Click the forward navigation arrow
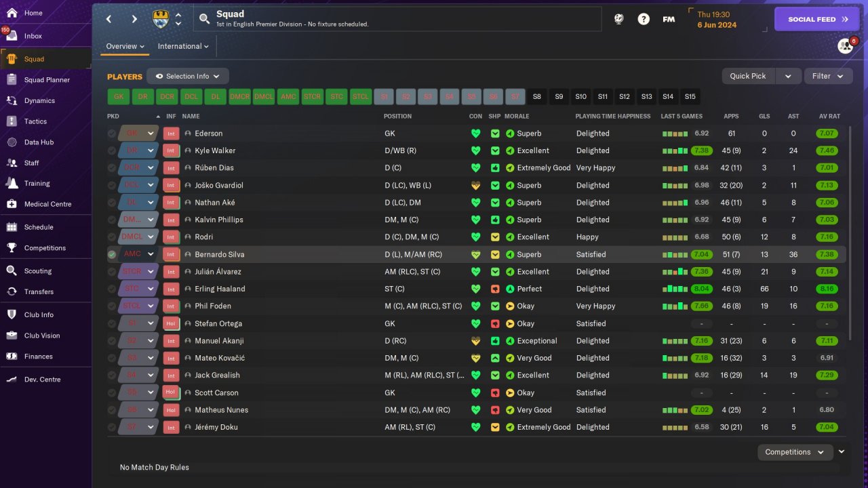This screenshot has width=868, height=488. [134, 19]
